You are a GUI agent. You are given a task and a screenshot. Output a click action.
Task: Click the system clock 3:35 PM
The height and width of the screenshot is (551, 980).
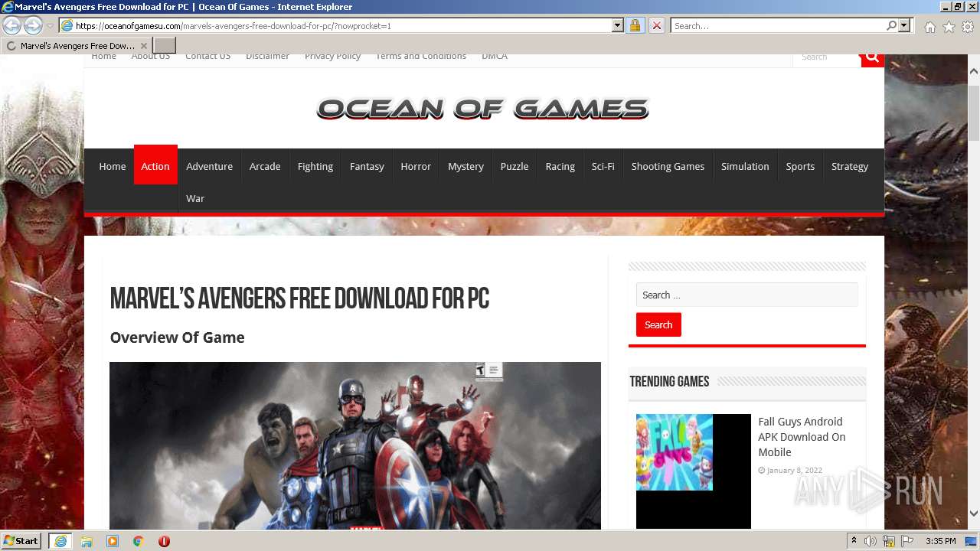[x=940, y=541]
